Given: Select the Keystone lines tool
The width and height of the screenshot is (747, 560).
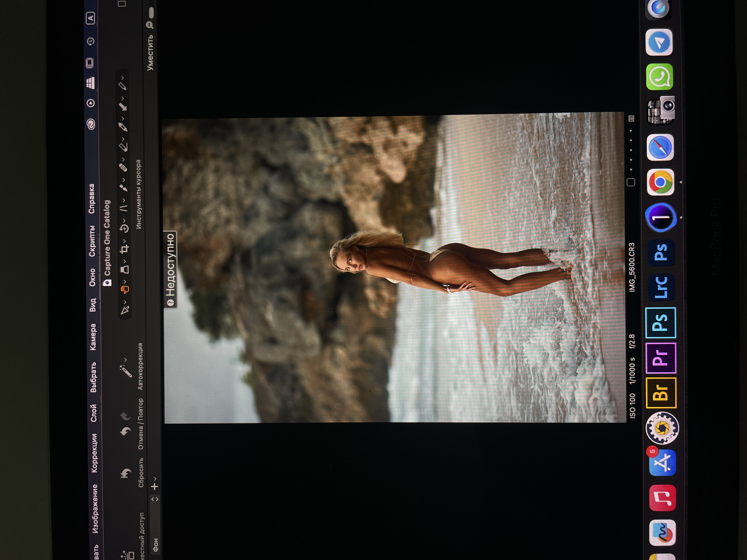Looking at the screenshot, I should [x=124, y=208].
